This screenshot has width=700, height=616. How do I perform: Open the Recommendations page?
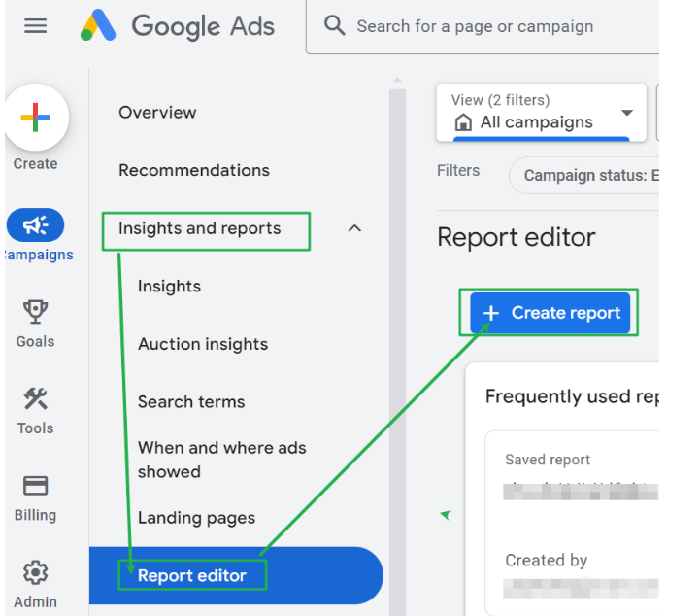[194, 170]
